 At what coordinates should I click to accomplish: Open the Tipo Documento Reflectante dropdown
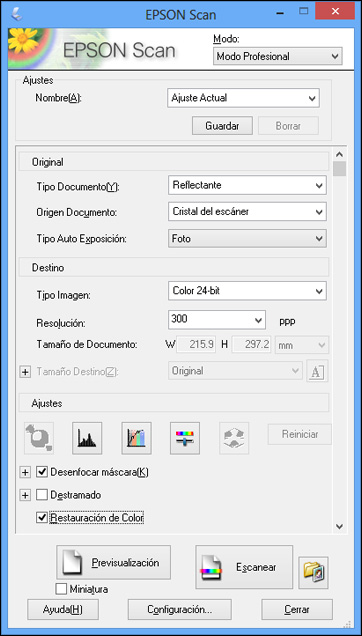[247, 185]
